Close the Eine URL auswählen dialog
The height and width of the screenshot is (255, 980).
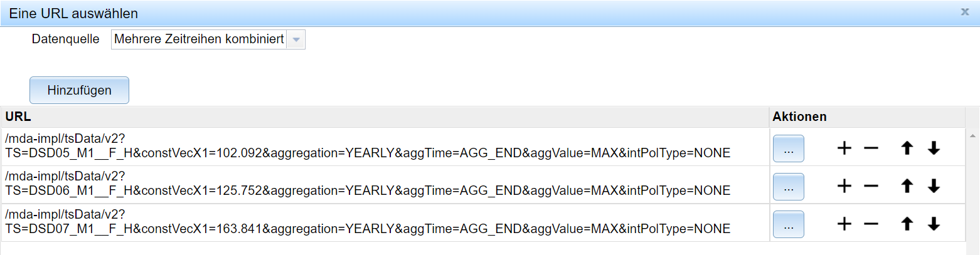coord(965,12)
